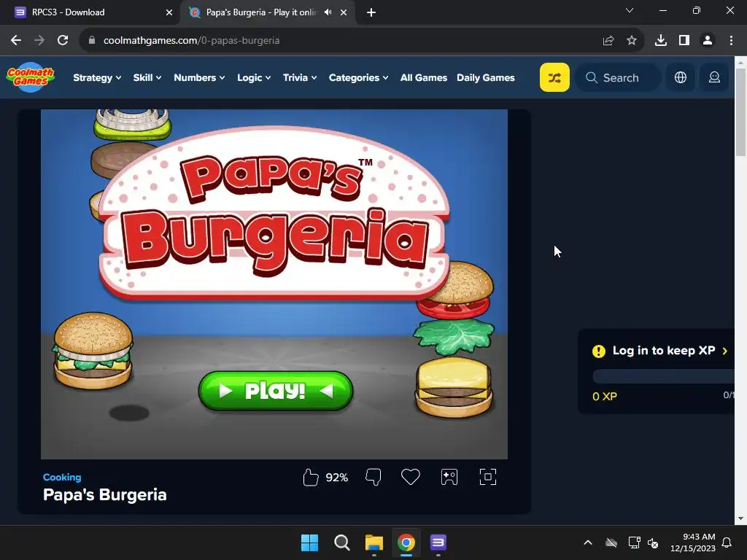Viewport: 747px width, 560px height.
Task: Close the Papa's Burgeria tab
Action: click(344, 13)
